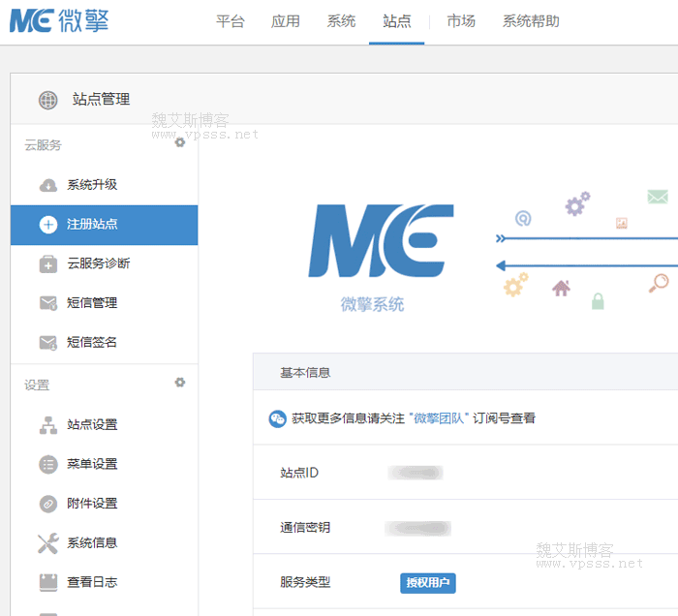Click the blurred 站点ID value
Image resolution: width=678 pixels, height=616 pixels.
[416, 473]
